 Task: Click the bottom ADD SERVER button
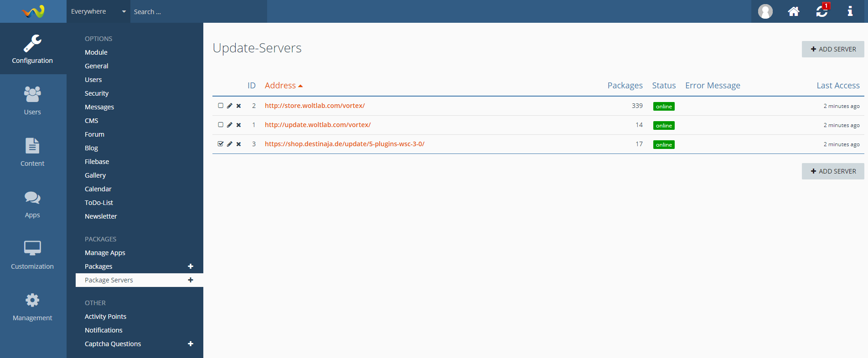coord(833,171)
